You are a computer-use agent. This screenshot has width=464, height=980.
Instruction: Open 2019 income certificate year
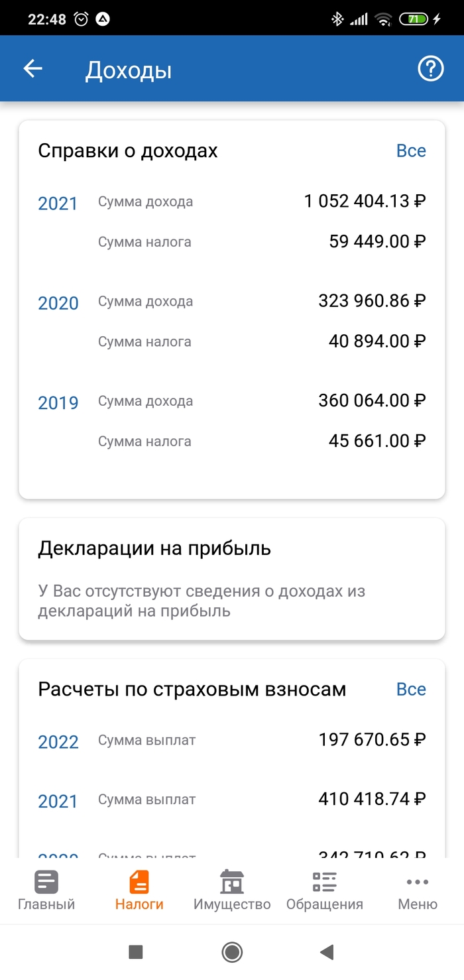(x=58, y=403)
